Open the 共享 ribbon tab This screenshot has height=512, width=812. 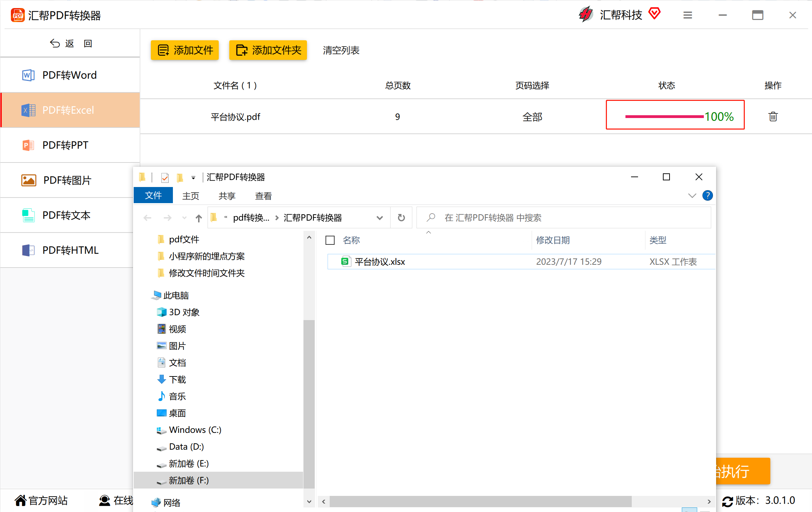(x=227, y=196)
